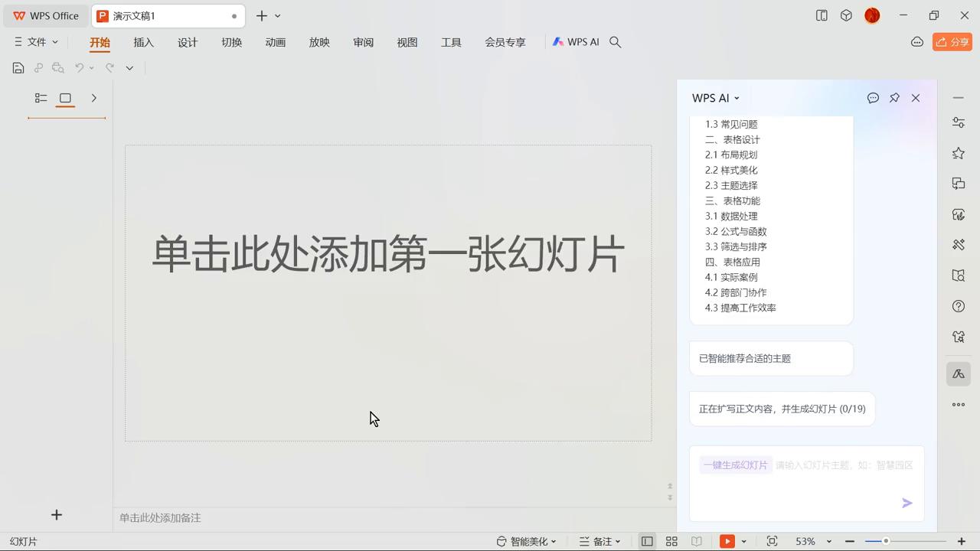Click the Undo icon
The height and width of the screenshot is (551, 980).
tap(80, 67)
